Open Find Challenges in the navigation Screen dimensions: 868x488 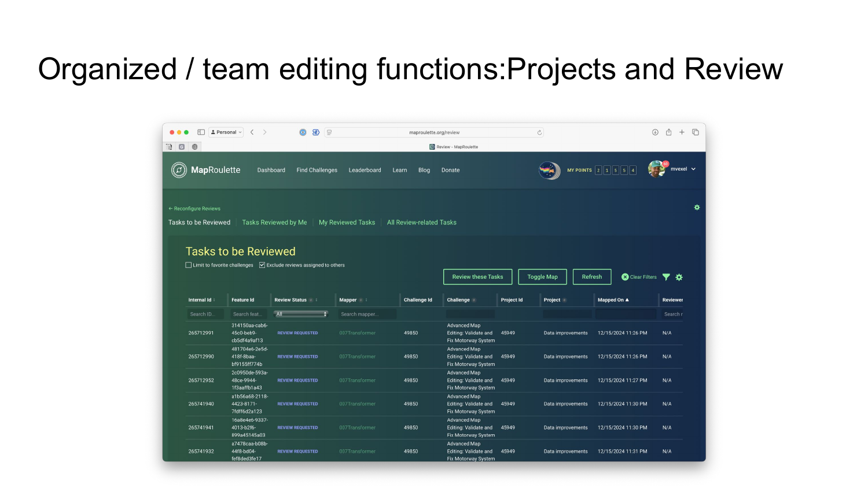point(317,170)
